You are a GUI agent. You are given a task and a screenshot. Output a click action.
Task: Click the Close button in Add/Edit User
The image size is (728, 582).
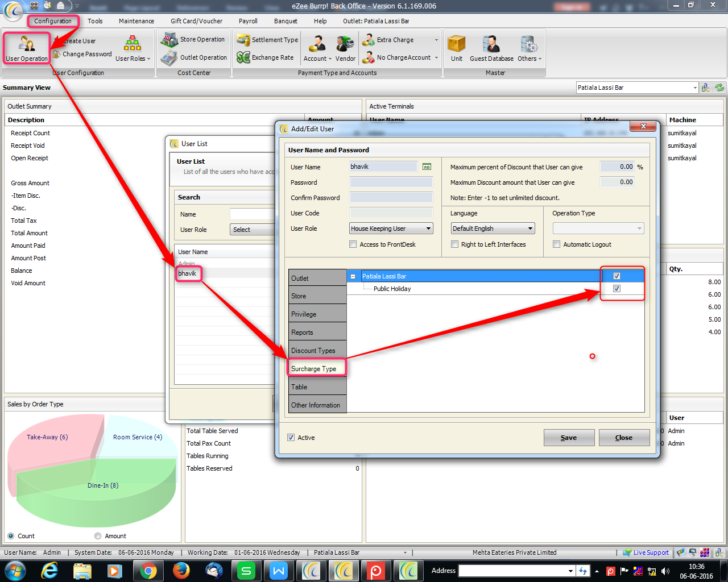624,438
